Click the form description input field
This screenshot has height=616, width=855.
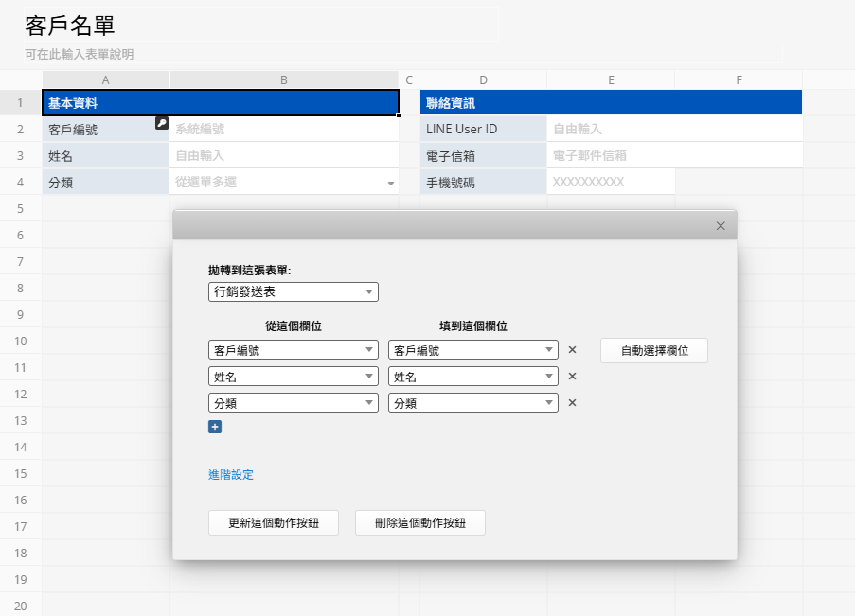point(402,54)
